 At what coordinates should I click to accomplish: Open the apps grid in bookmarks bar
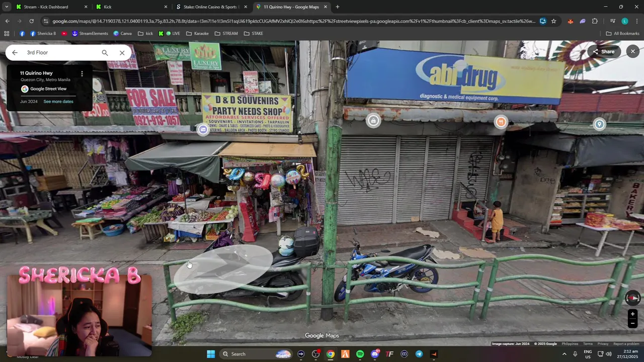(x=7, y=34)
